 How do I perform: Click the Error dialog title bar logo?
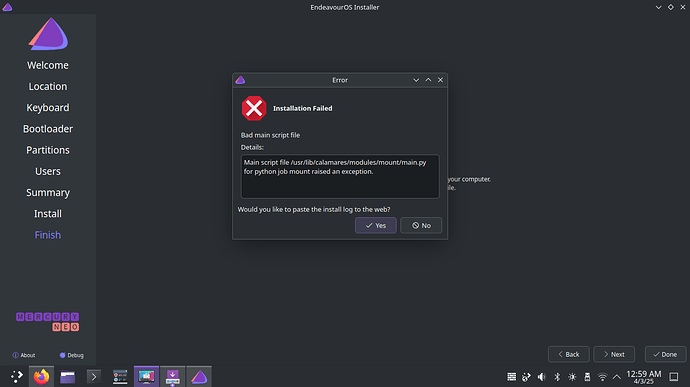point(240,80)
